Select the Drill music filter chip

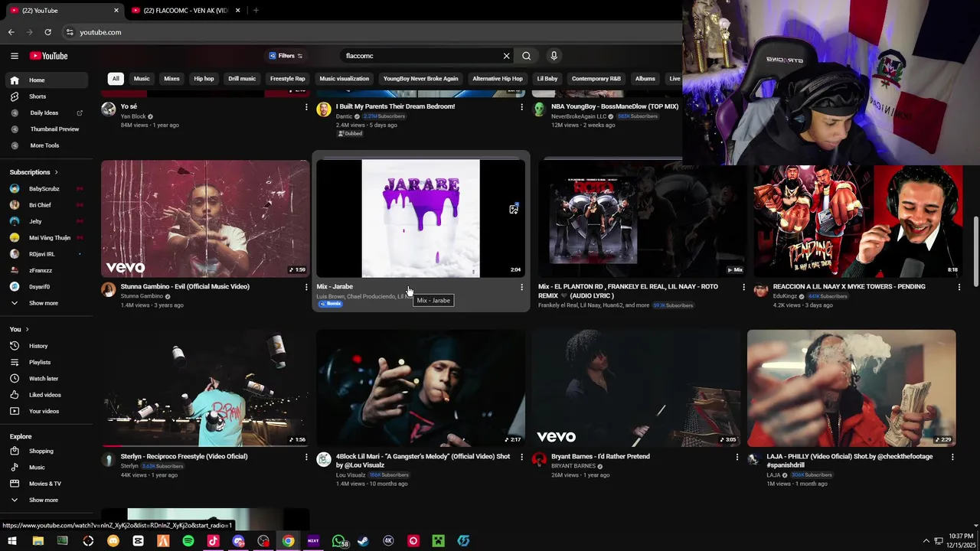click(242, 79)
